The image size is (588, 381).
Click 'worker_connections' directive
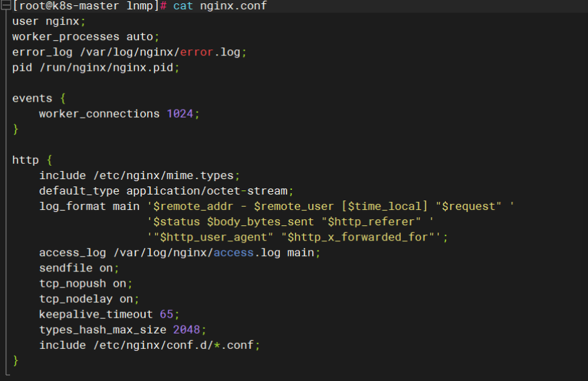pos(100,114)
